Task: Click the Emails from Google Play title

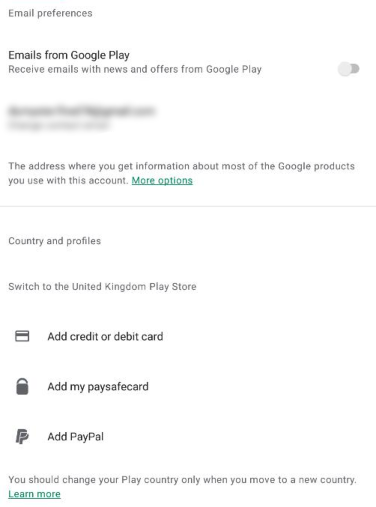Action: point(69,55)
